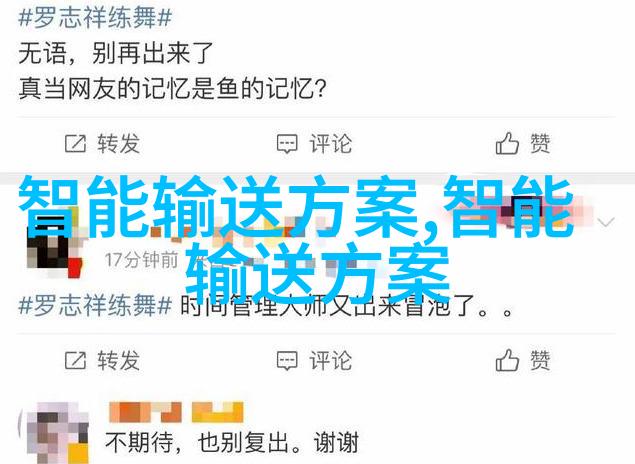
Task: Expand the chevron menu on second post
Action: [x=606, y=222]
